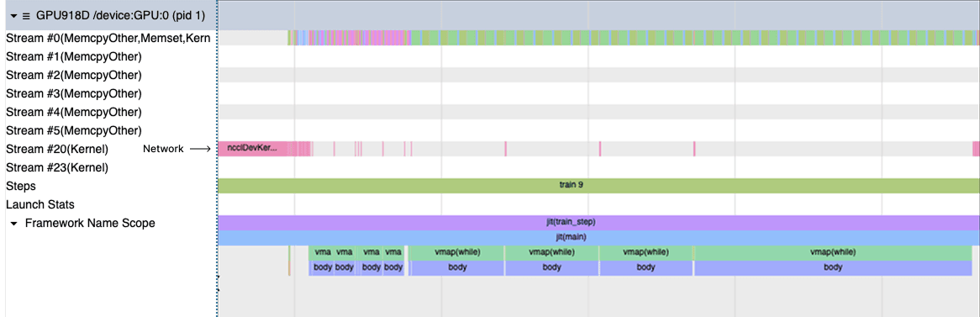Select the Stream #3(MemcpyOther) row label

tap(74, 94)
